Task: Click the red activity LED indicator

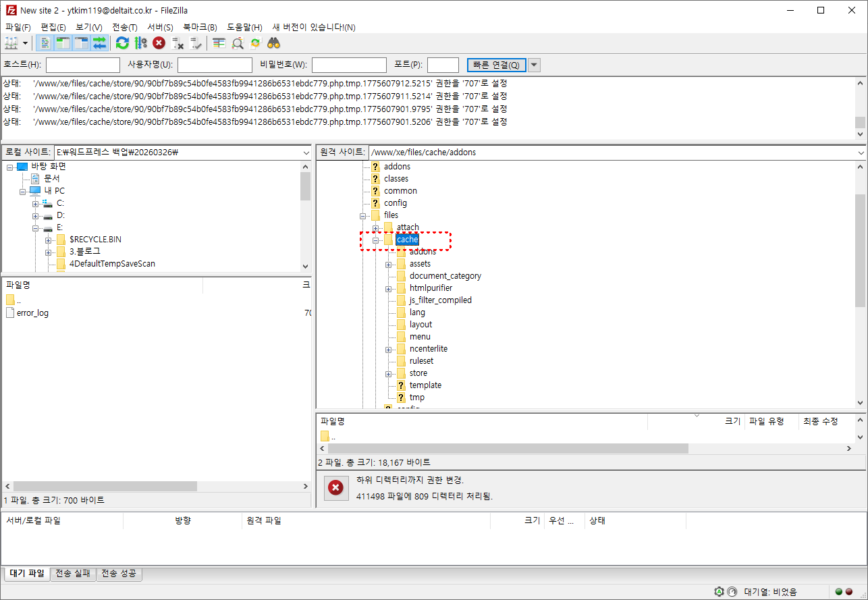Action: click(849, 592)
